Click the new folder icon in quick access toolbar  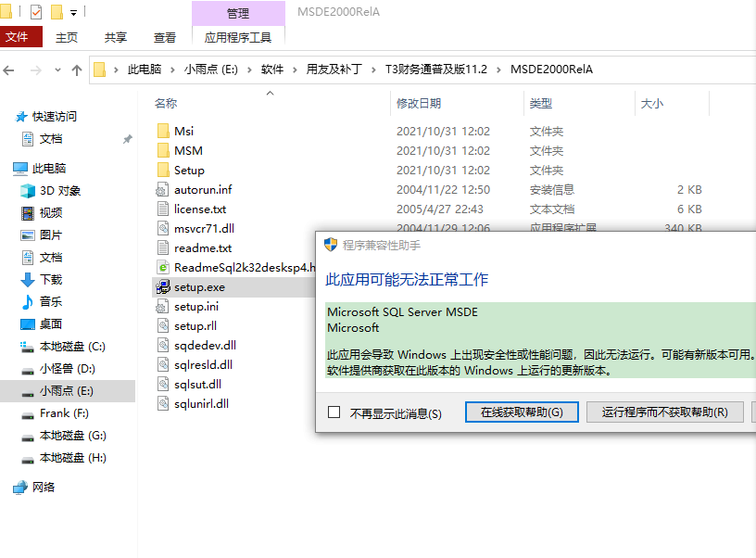click(57, 11)
